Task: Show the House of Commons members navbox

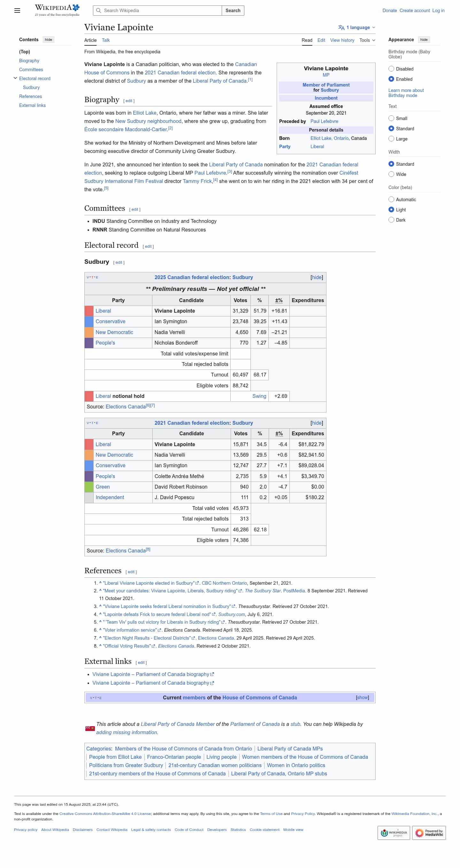Action: click(362, 697)
